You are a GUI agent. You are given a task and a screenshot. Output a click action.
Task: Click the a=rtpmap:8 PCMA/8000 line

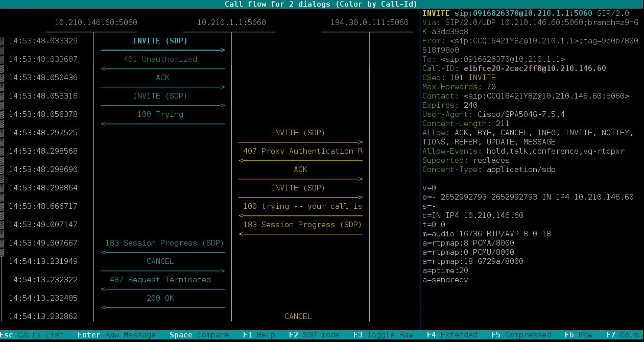coord(468,243)
